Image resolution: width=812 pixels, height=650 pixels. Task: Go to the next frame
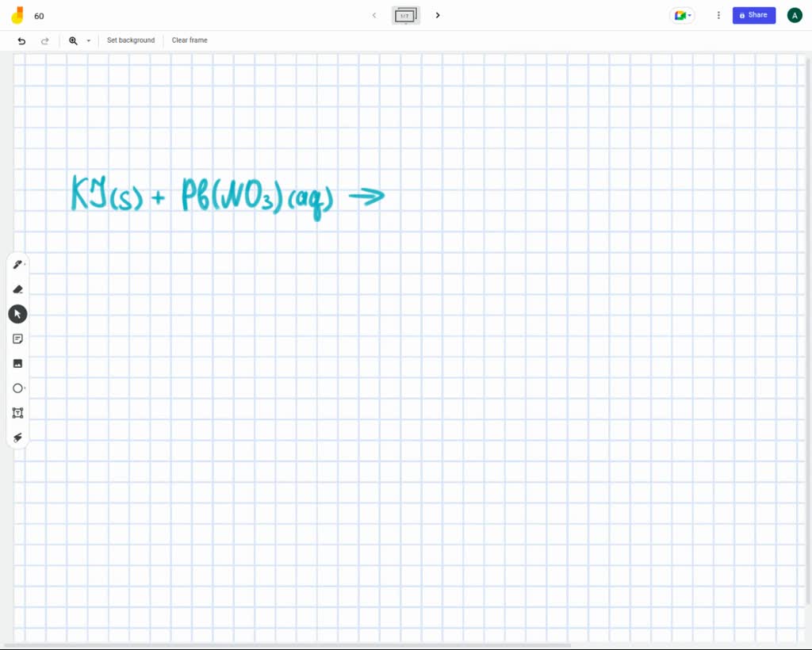click(438, 15)
